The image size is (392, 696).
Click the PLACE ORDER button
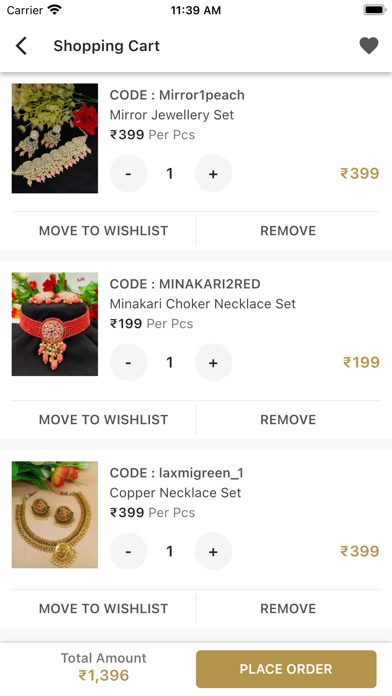(x=286, y=669)
